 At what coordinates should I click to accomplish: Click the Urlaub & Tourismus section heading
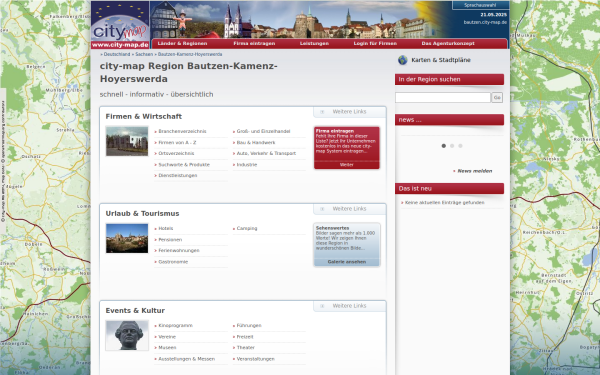142,214
